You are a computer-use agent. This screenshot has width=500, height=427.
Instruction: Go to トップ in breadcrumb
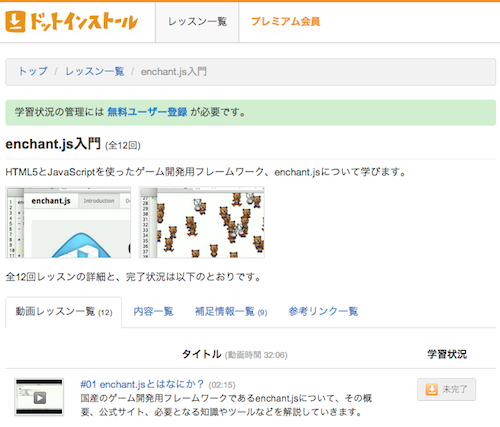tap(33, 71)
